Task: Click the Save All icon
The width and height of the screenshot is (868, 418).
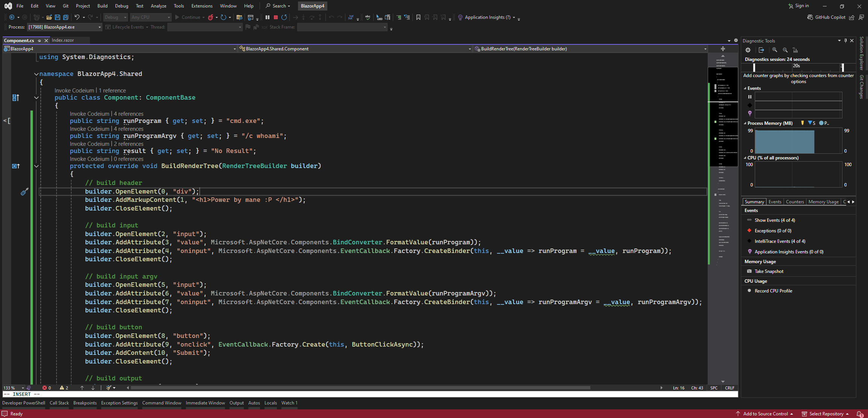Action: [x=66, y=17]
